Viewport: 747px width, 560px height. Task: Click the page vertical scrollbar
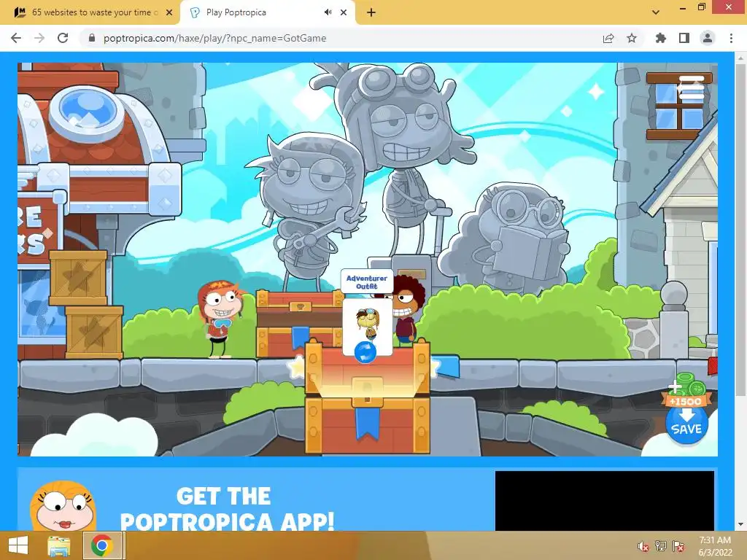pos(740,228)
